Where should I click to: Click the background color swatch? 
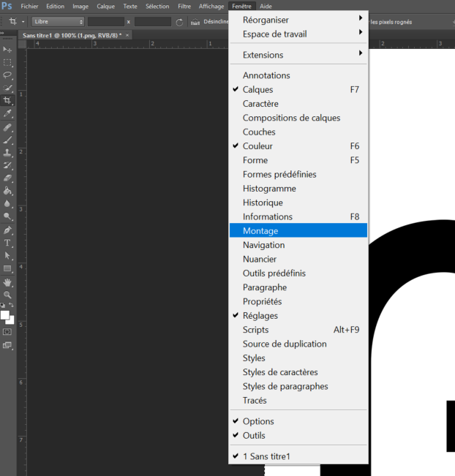pos(12,322)
